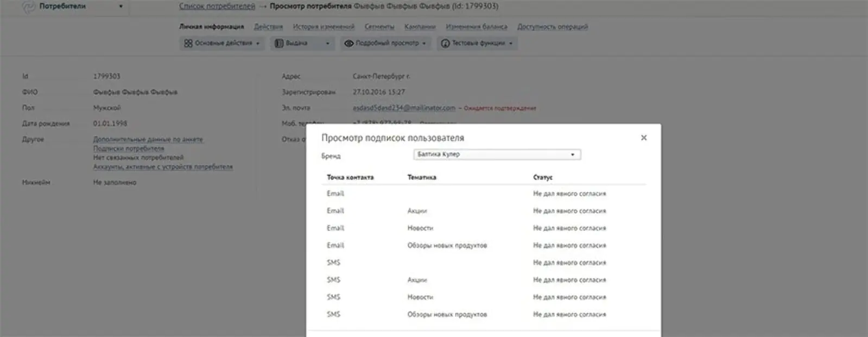
Task: Open the Действия tab
Action: (x=268, y=27)
